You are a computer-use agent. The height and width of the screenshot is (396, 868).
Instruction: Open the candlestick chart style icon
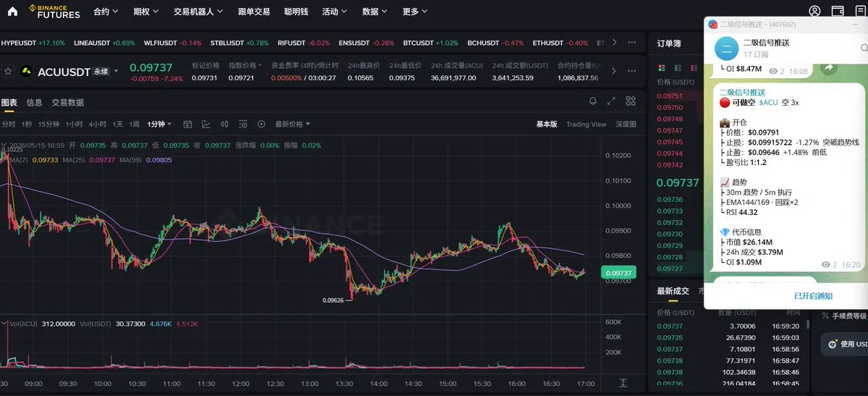click(x=225, y=124)
